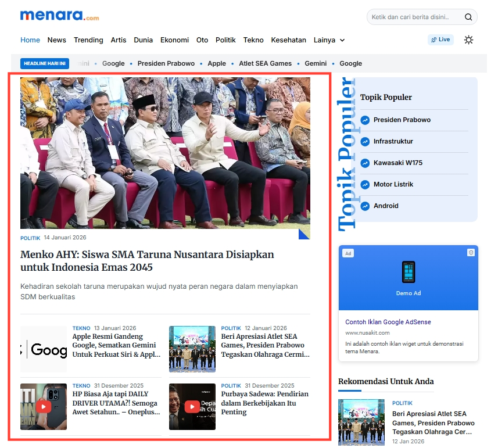Click trending icon beside Android
498x448 pixels.
[x=365, y=206]
